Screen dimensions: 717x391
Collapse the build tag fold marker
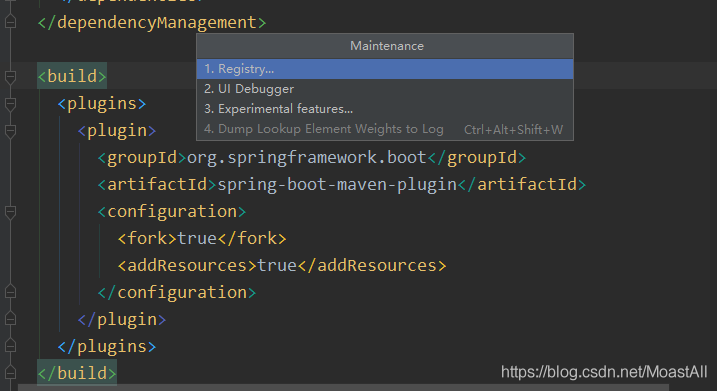[x=10, y=77]
